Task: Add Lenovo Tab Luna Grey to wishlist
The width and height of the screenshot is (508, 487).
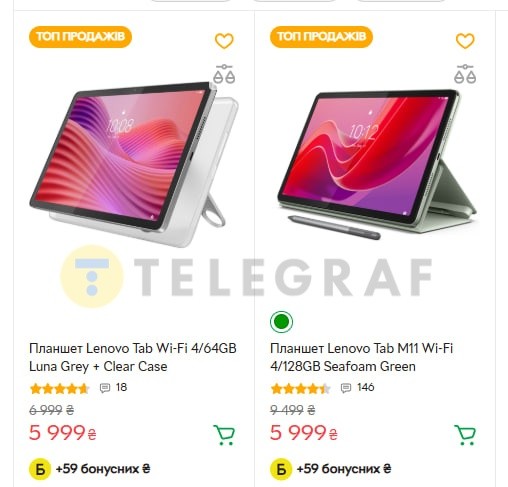Action: point(224,41)
